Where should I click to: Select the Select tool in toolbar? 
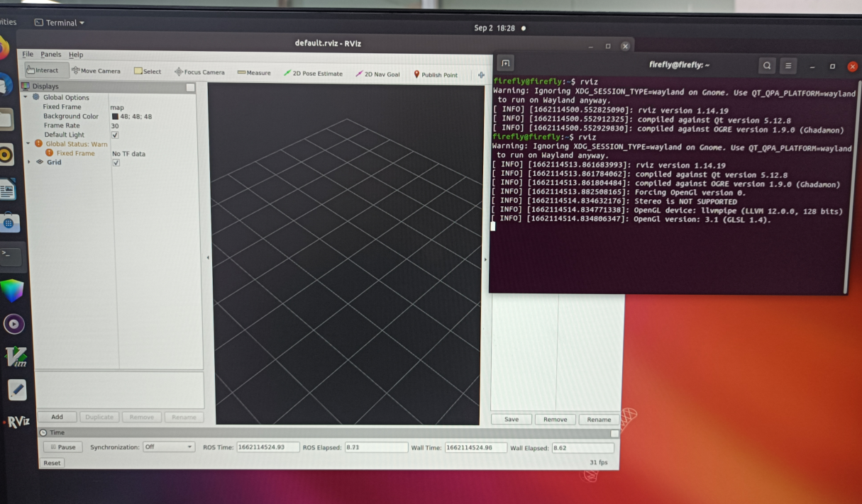tap(145, 71)
